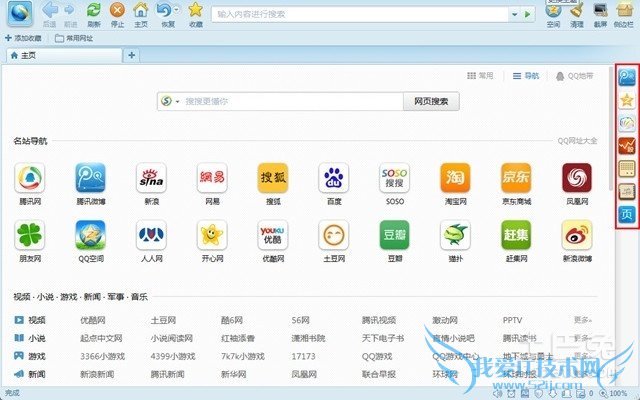Open the Youku link in Video row
This screenshot has width=640, height=400.
[93, 320]
